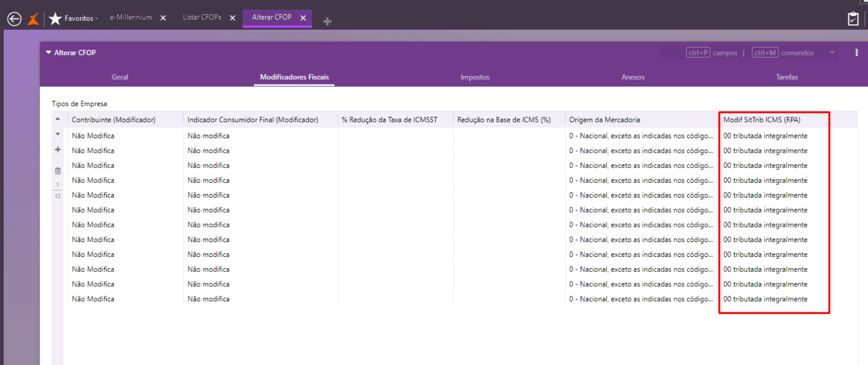
Task: Select first row's Origem da Mercadoria cell
Action: point(642,136)
